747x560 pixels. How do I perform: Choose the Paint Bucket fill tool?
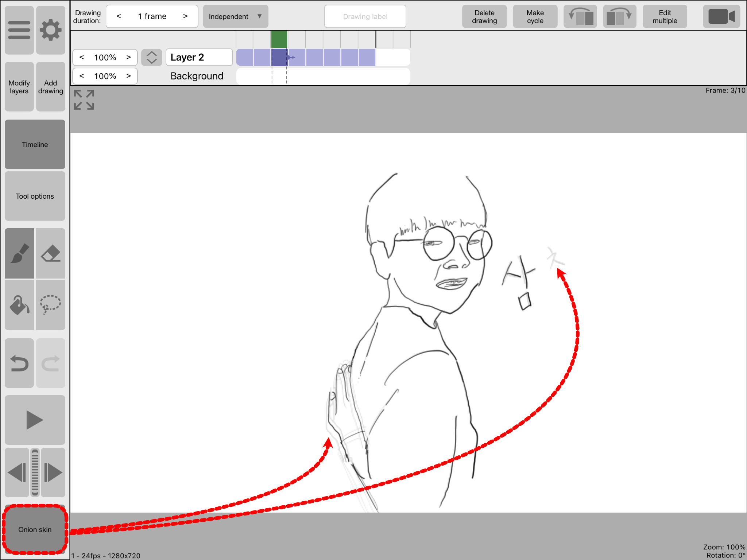point(20,305)
